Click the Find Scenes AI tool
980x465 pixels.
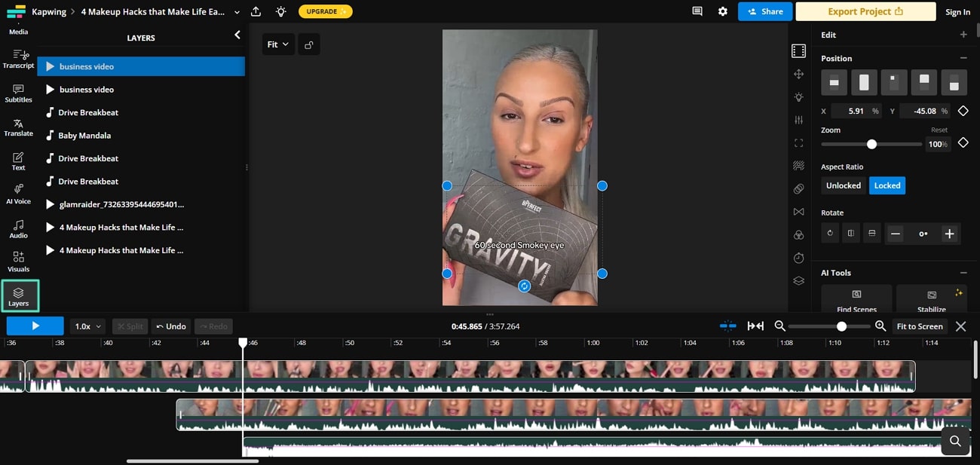pos(856,300)
